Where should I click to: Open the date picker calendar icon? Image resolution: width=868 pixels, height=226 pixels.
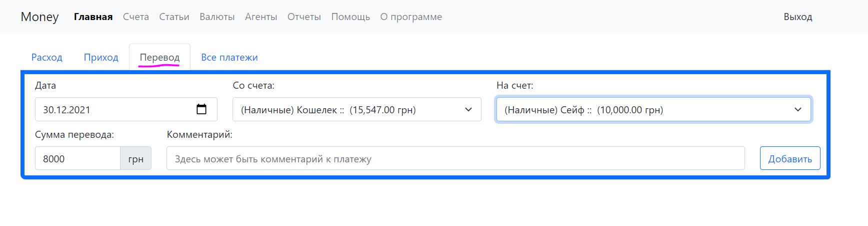point(201,109)
